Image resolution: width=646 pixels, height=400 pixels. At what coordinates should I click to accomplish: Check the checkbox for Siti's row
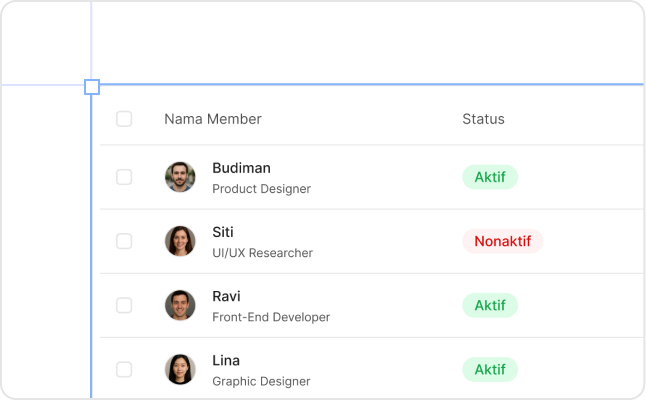(124, 241)
